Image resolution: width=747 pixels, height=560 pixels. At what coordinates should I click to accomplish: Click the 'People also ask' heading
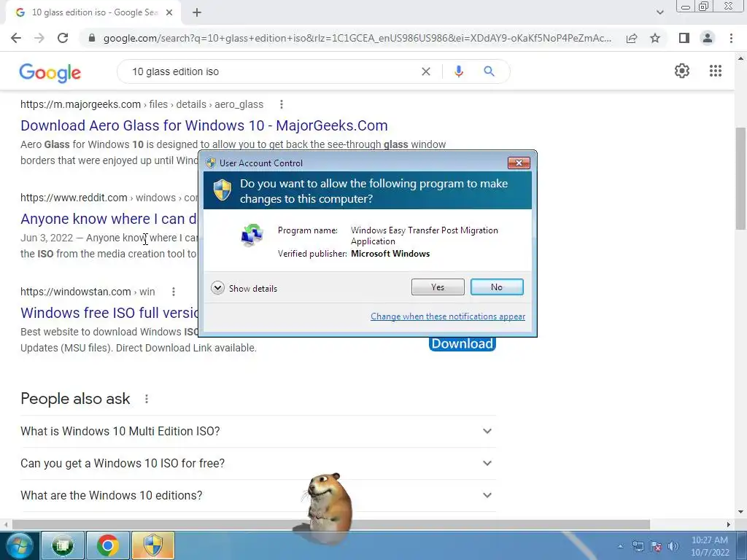[x=75, y=399]
